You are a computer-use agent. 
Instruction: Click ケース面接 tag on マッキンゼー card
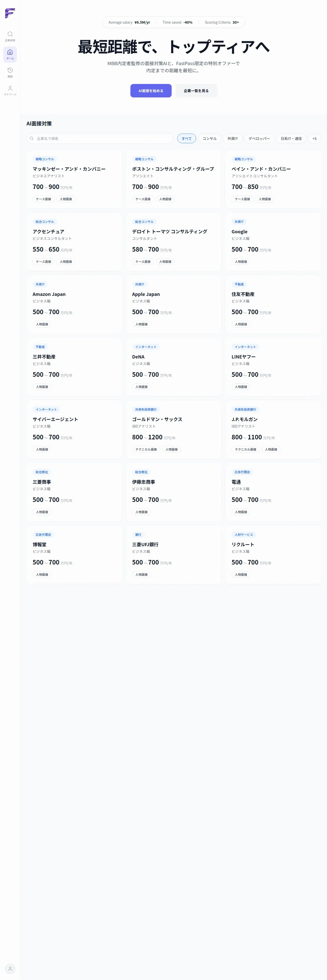click(x=43, y=199)
